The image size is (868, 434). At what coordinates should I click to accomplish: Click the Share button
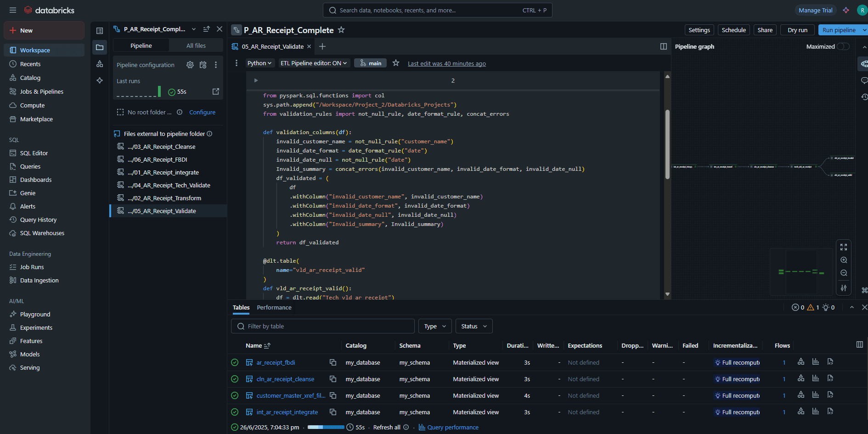[765, 30]
